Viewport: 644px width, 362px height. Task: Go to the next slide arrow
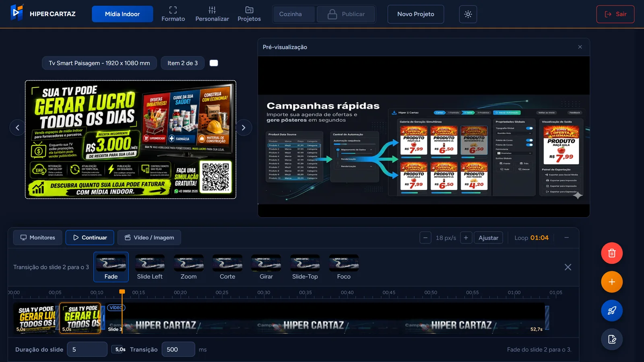(x=244, y=128)
